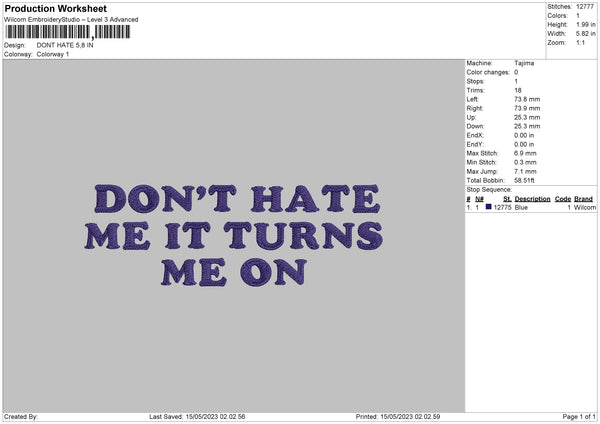Click the Height value 1.99 in
The height and width of the screenshot is (424, 600).
click(x=586, y=24)
